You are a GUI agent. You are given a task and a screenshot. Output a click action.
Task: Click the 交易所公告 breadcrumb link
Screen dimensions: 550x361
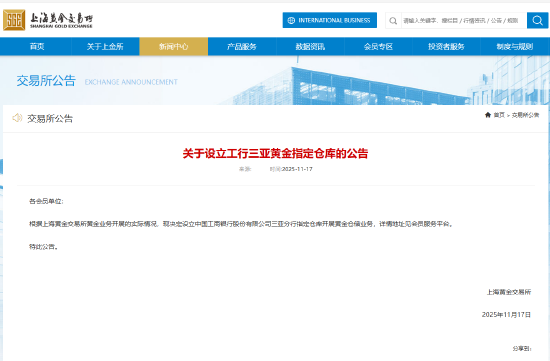[x=525, y=115]
